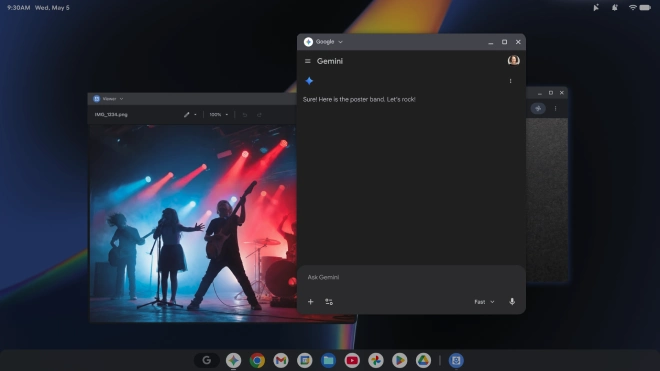Click the notifications bell in status area

tap(615, 8)
